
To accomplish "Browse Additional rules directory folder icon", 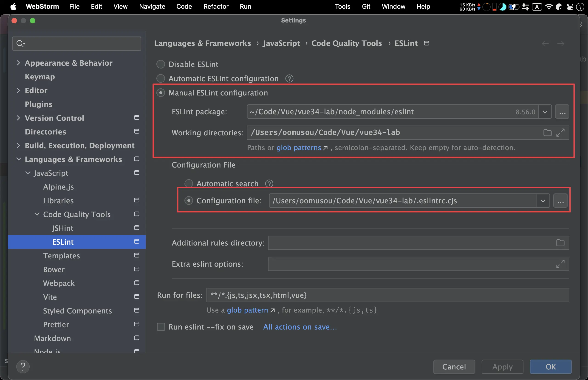I will pos(560,243).
